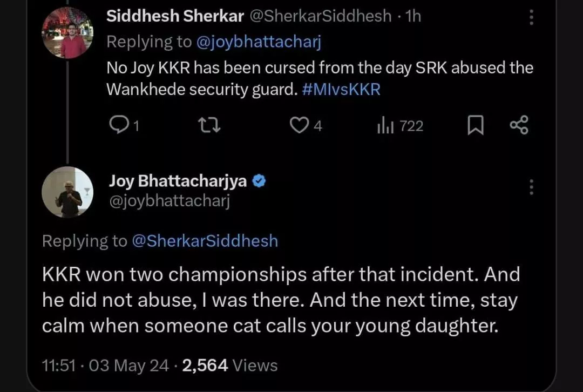583x392 pixels.
Task: Share the Siddhesh Sherkar tweet
Action: (519, 126)
